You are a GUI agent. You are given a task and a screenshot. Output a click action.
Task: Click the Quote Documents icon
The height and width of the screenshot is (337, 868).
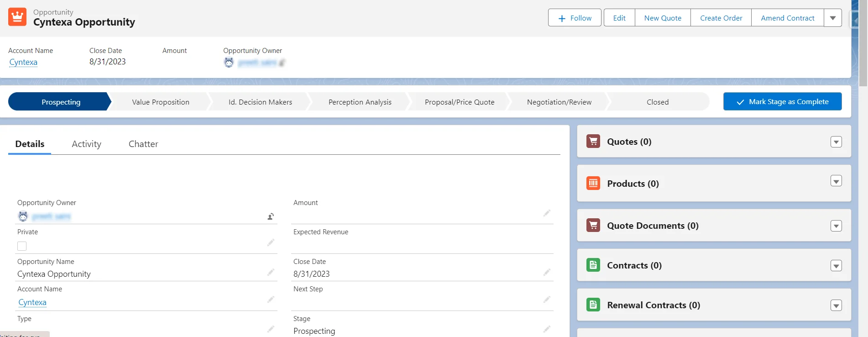[x=593, y=226]
